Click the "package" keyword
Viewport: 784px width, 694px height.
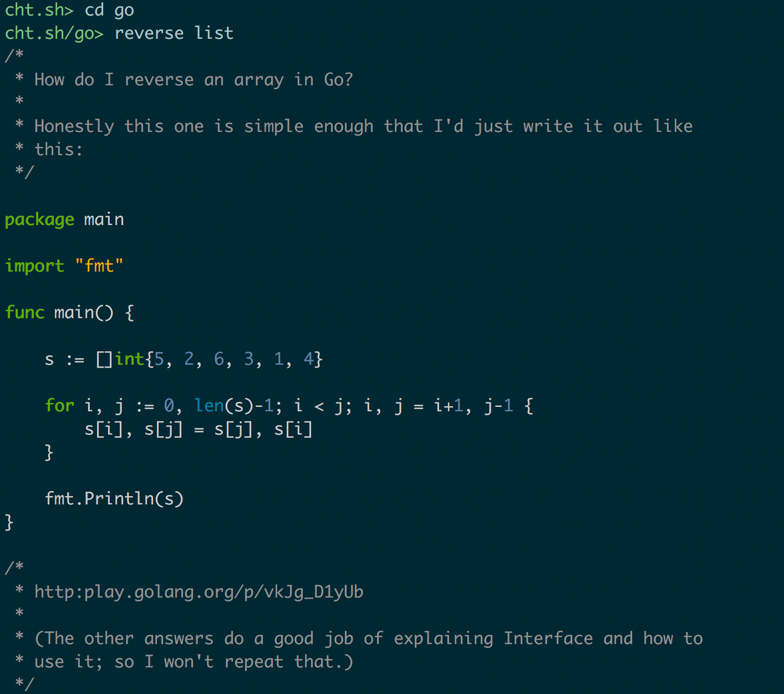[39, 220]
